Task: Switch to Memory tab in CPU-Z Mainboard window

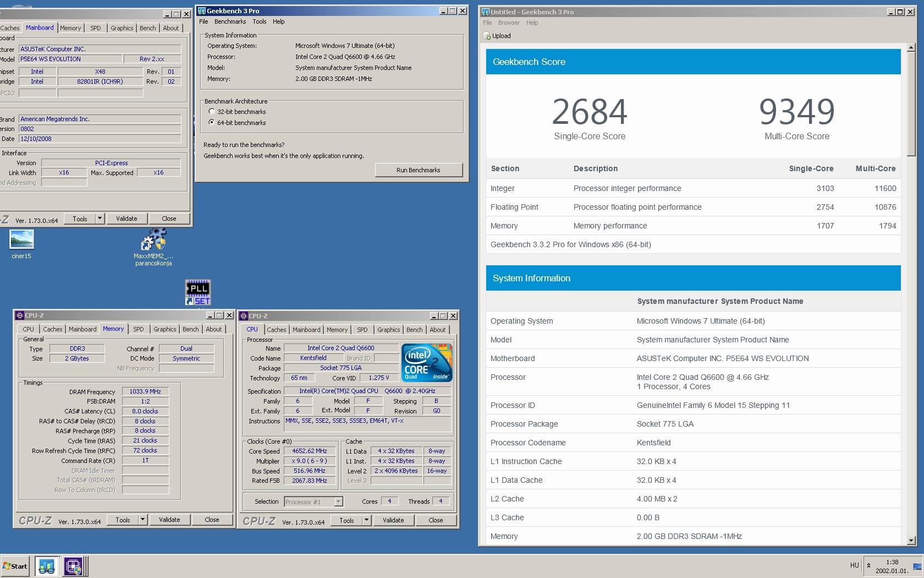Action: (x=70, y=28)
